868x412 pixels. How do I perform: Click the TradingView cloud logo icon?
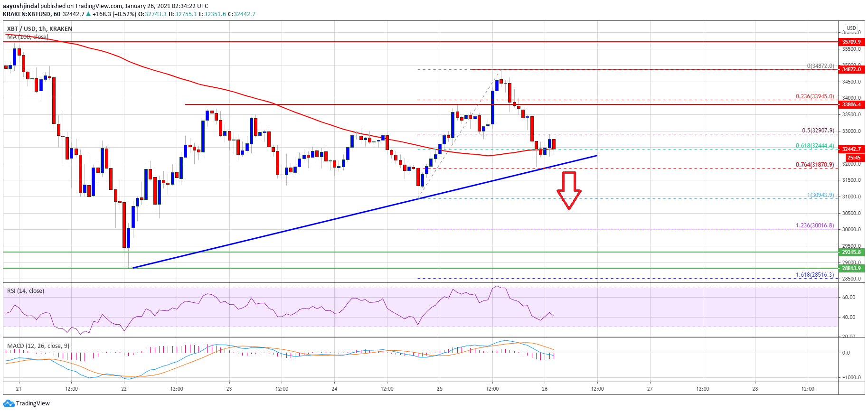pos(9,403)
